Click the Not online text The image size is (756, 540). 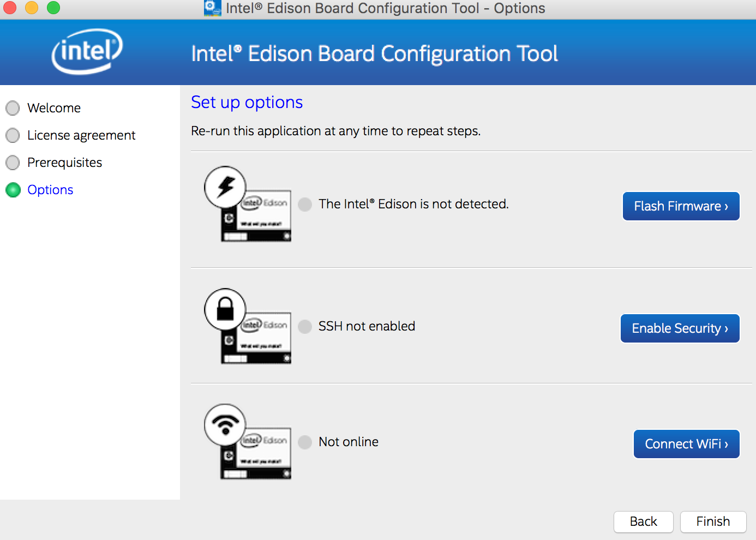click(x=349, y=442)
